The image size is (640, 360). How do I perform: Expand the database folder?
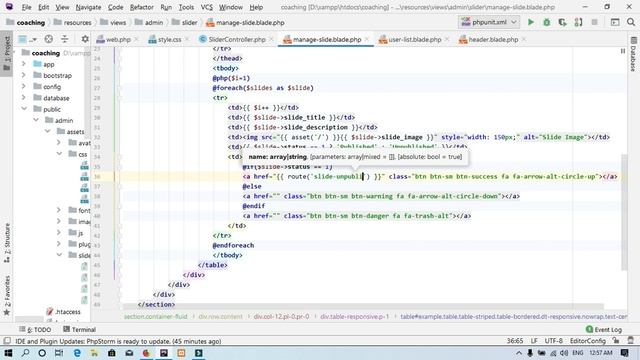click(x=24, y=98)
